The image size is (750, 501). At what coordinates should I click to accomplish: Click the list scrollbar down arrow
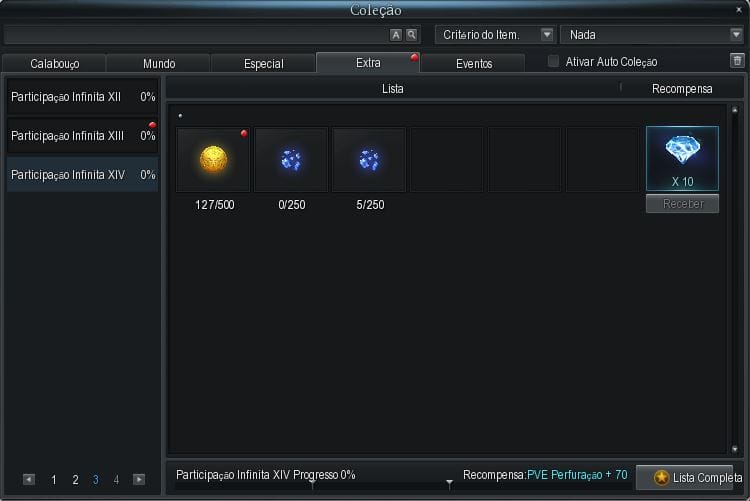(x=735, y=449)
